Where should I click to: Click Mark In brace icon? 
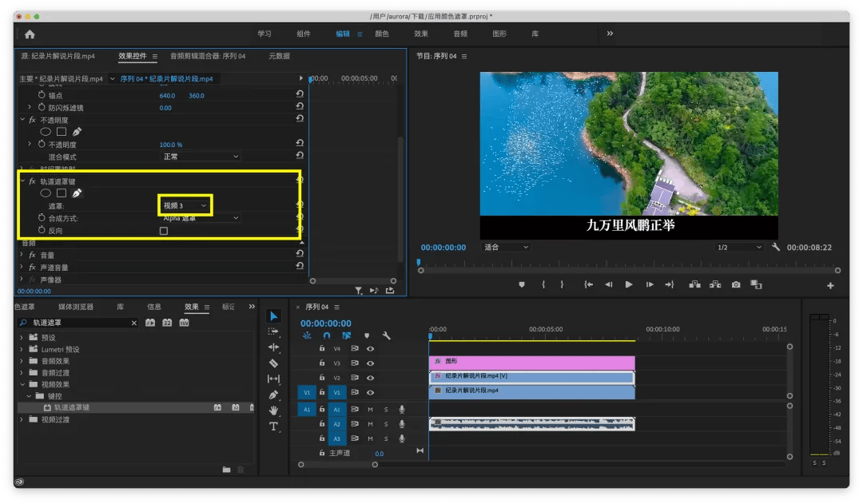tap(543, 284)
